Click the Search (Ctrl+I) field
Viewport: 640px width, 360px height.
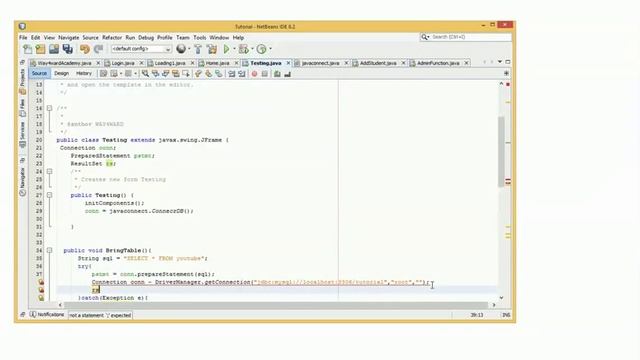466,37
